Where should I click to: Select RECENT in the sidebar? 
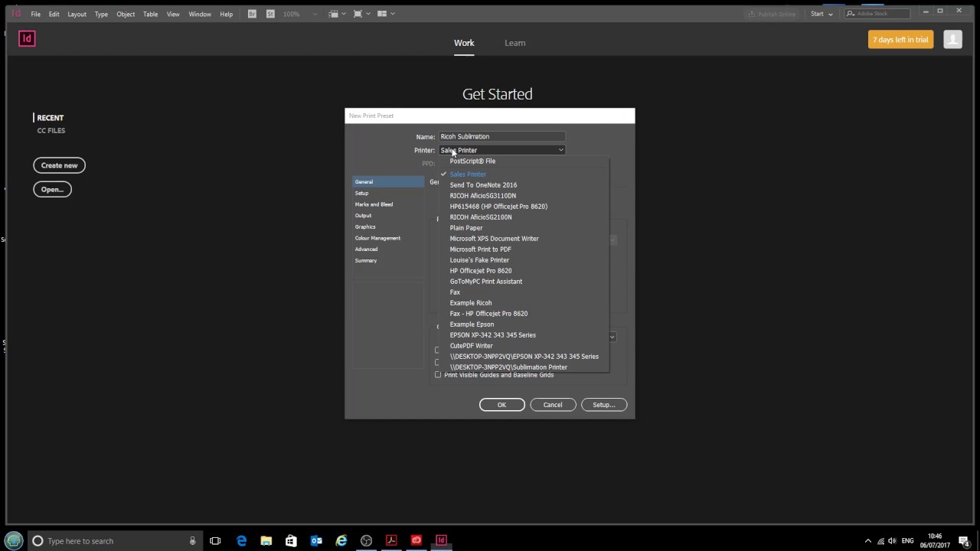51,118
